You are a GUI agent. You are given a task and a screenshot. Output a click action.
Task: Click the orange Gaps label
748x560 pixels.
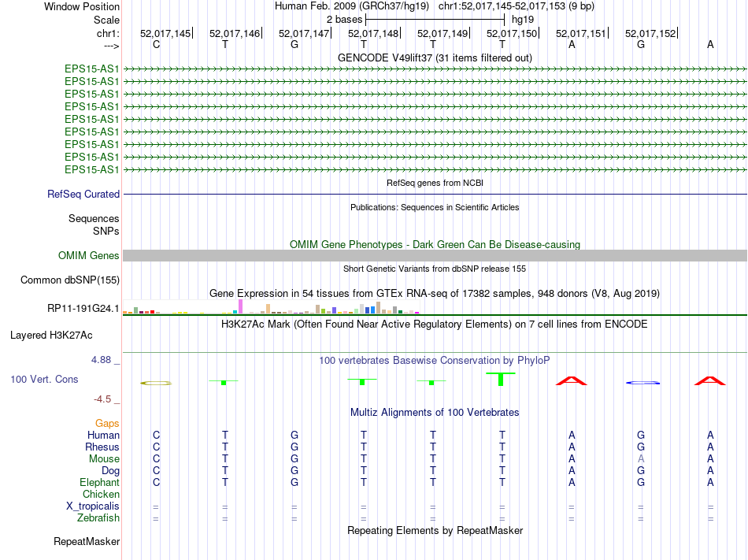click(x=107, y=423)
